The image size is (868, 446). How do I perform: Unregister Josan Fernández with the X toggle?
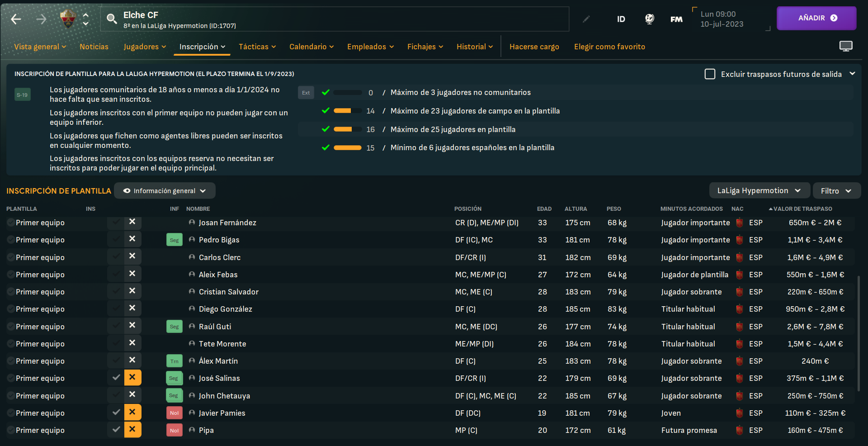pos(132,222)
